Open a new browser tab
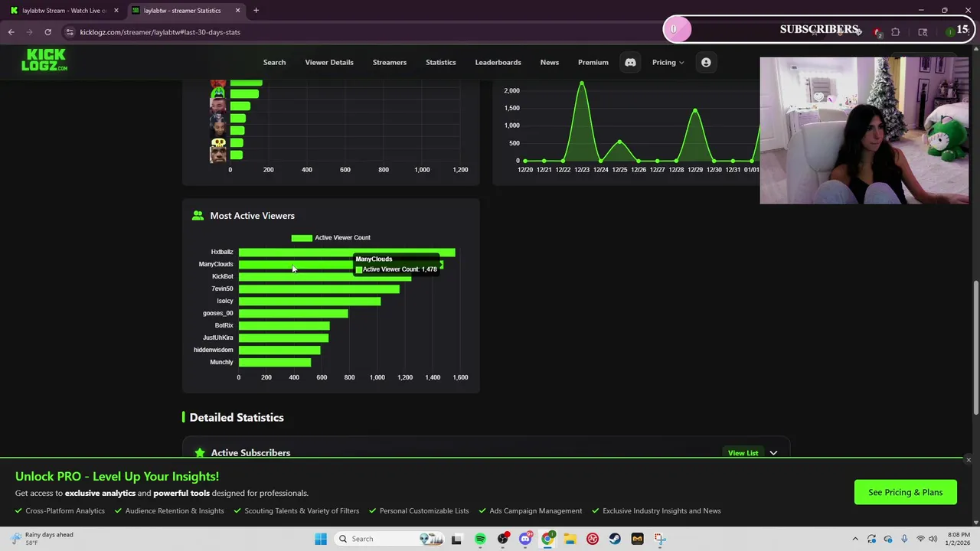 click(256, 11)
